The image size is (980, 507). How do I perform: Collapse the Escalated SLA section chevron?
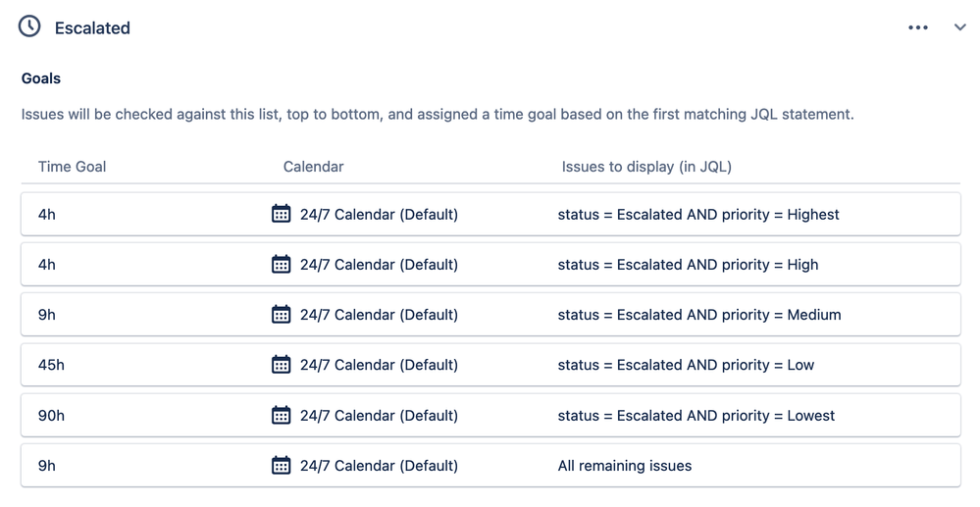(x=959, y=27)
